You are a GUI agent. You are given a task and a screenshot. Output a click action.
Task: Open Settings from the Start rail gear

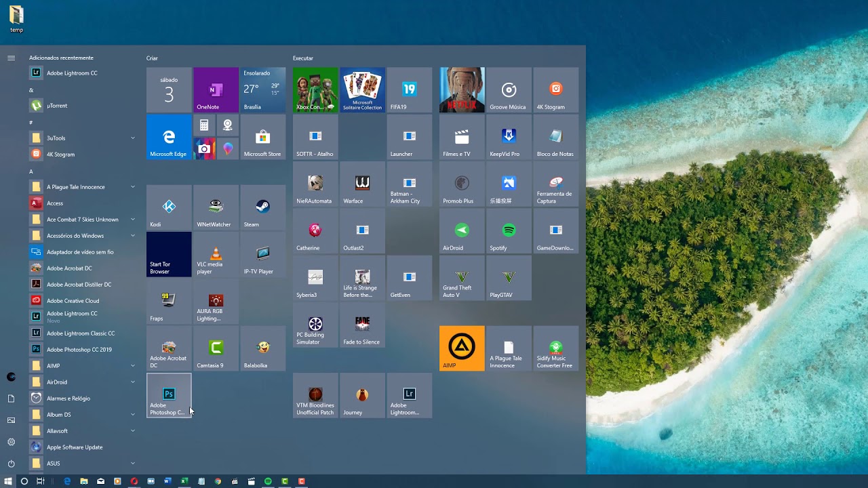[x=11, y=442]
